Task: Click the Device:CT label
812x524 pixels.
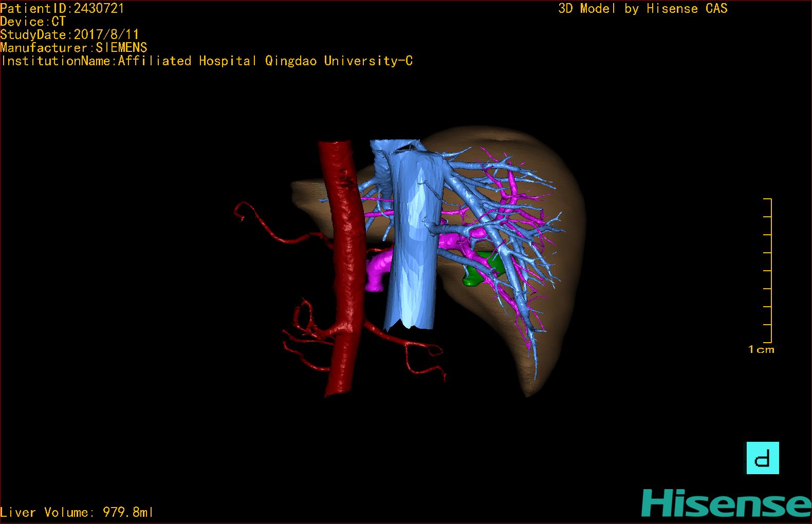Action: pyautogui.click(x=33, y=22)
